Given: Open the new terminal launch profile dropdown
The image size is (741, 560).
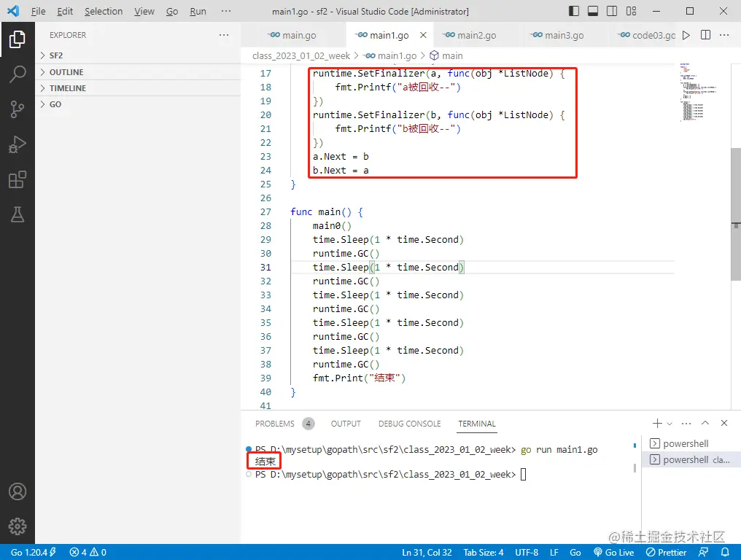Looking at the screenshot, I should click(x=670, y=424).
